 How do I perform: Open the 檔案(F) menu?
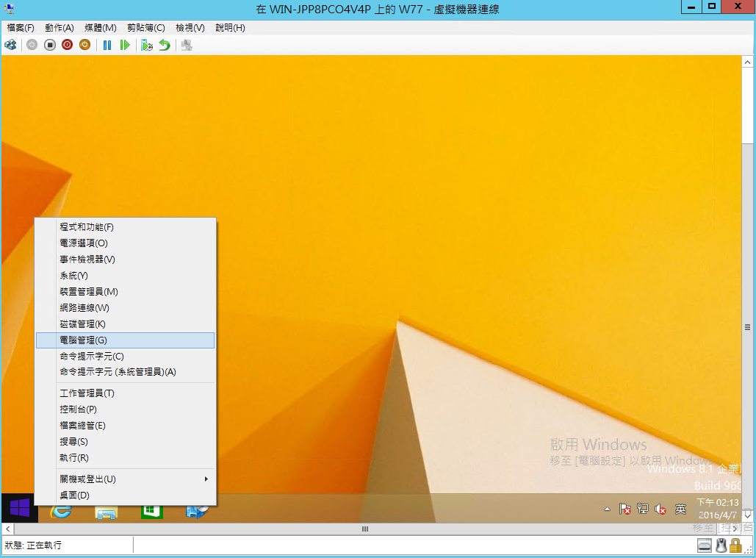click(21, 28)
